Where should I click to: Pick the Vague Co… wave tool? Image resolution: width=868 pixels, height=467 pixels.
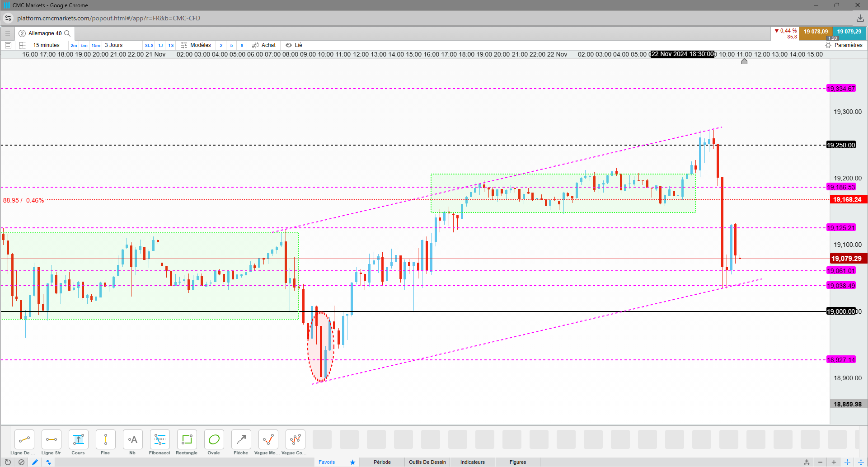[296, 440]
